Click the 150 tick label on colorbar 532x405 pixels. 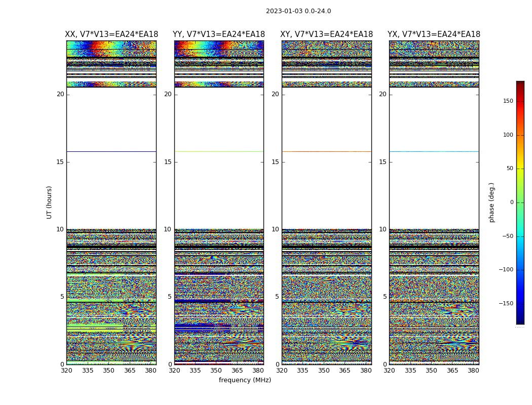point(508,101)
